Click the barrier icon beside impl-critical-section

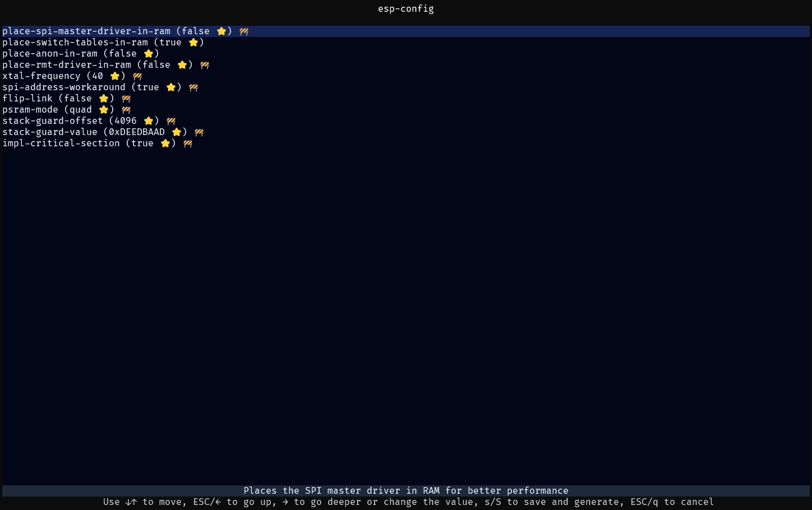pos(188,143)
